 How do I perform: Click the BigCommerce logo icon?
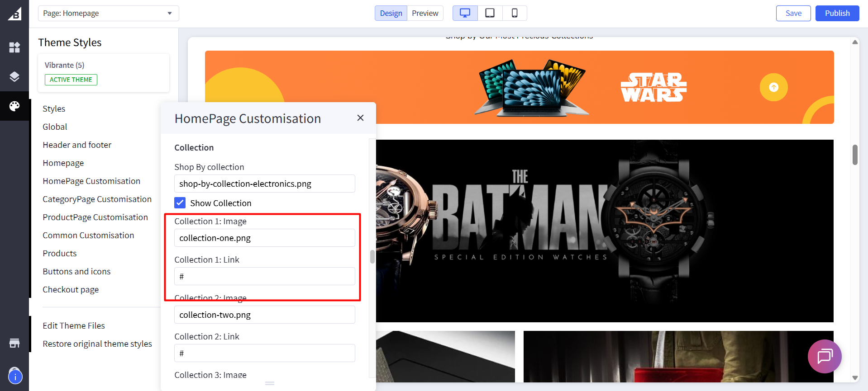click(x=14, y=14)
